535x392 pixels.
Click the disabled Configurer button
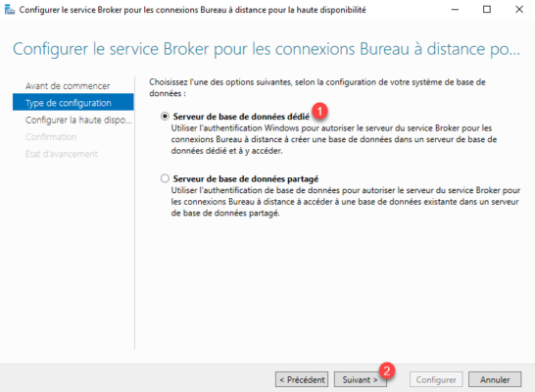[436, 379]
